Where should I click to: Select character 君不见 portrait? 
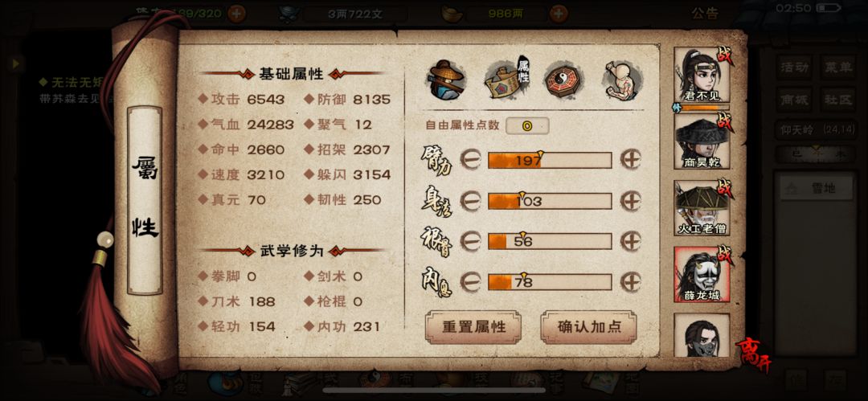pos(702,76)
